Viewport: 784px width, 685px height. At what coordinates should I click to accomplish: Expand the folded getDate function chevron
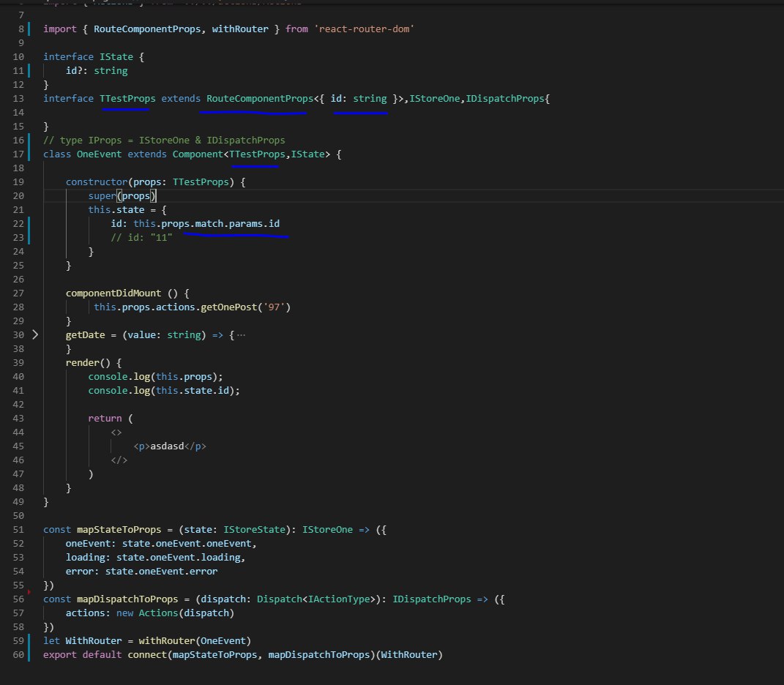pyautogui.click(x=34, y=335)
